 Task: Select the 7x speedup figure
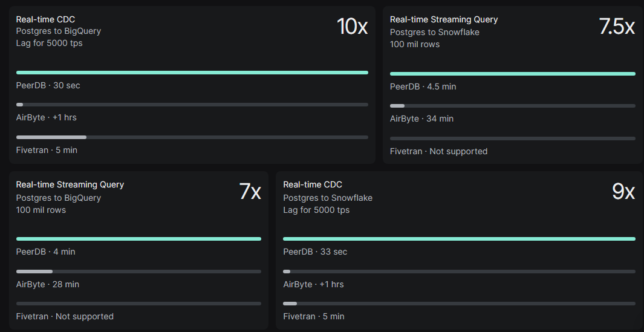(250, 192)
